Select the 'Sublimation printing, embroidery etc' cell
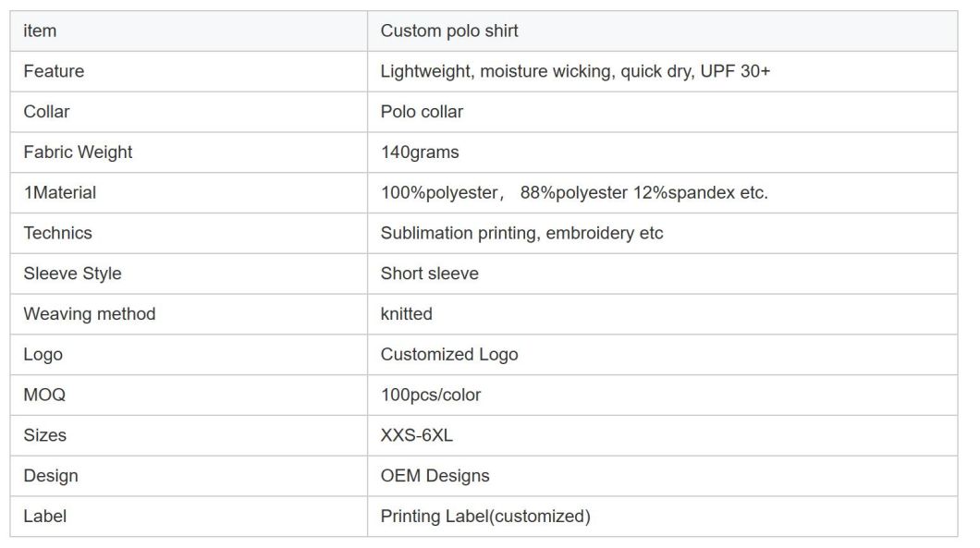This screenshot has width=980, height=548. point(663,233)
